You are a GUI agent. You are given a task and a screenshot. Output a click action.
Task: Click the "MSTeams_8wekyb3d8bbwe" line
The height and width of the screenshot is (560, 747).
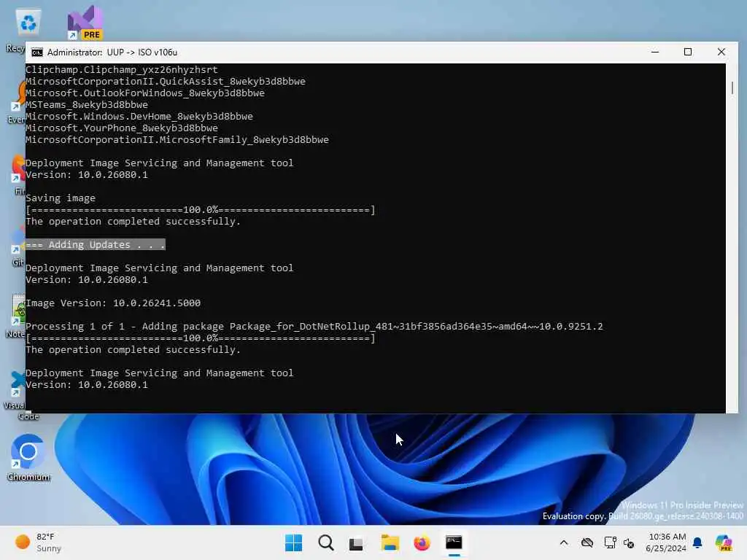point(87,105)
